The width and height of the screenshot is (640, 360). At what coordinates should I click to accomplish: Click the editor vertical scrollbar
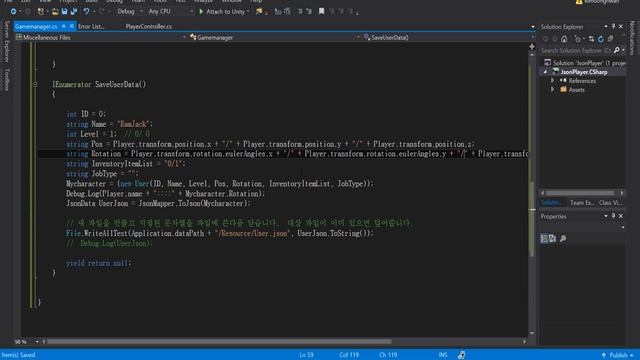point(532,218)
